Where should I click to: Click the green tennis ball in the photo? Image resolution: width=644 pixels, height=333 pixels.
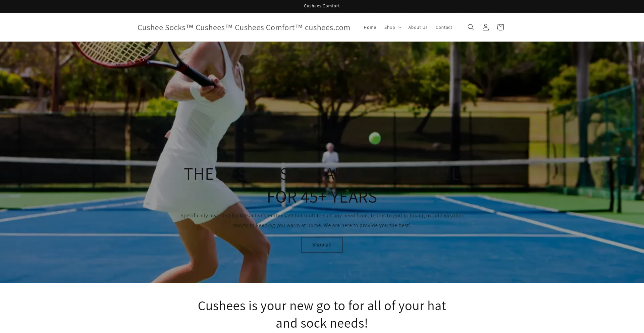(375, 138)
